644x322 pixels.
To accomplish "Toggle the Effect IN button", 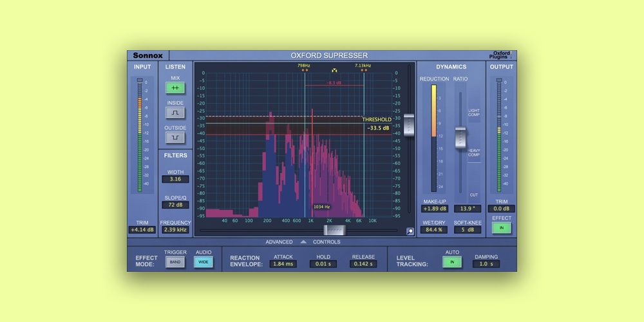I will 501,228.
